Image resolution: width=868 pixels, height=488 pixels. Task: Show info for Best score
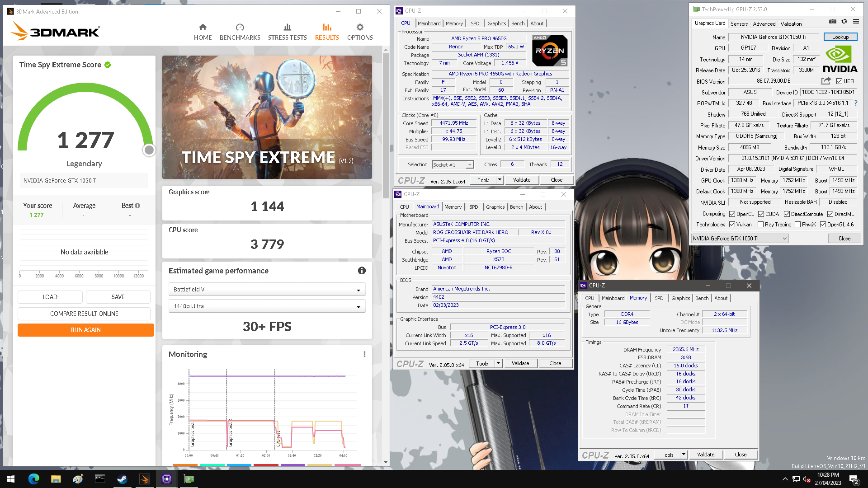click(x=137, y=206)
